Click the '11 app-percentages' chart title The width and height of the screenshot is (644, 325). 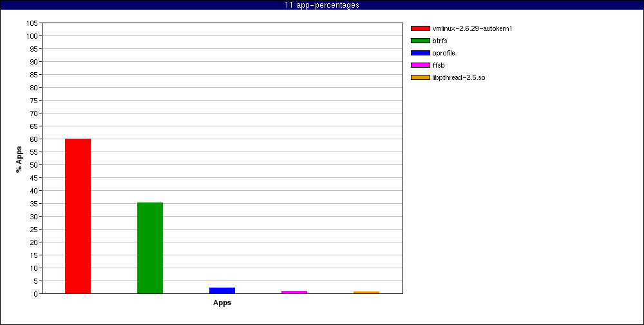322,5
